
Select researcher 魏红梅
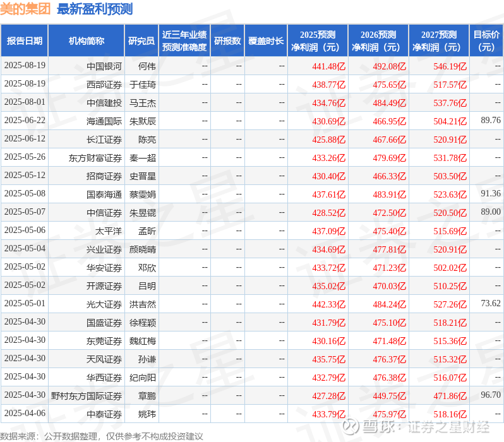[143, 341]
